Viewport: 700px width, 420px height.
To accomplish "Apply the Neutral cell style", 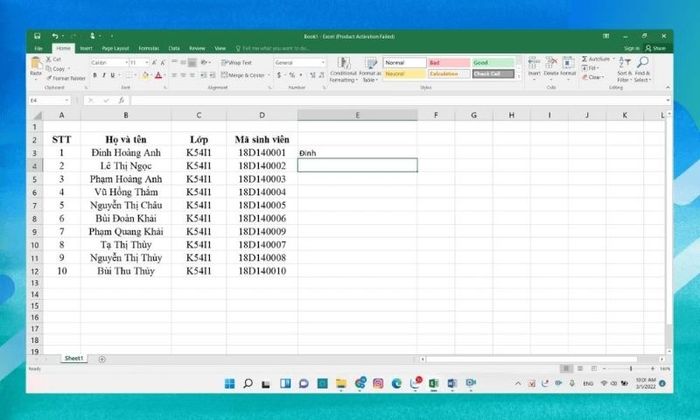I will click(404, 74).
